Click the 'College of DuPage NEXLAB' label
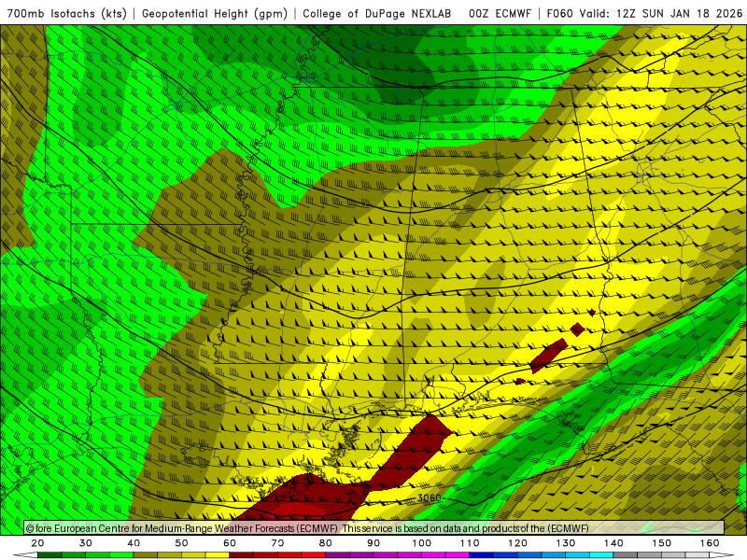The height and width of the screenshot is (560, 747). click(377, 13)
